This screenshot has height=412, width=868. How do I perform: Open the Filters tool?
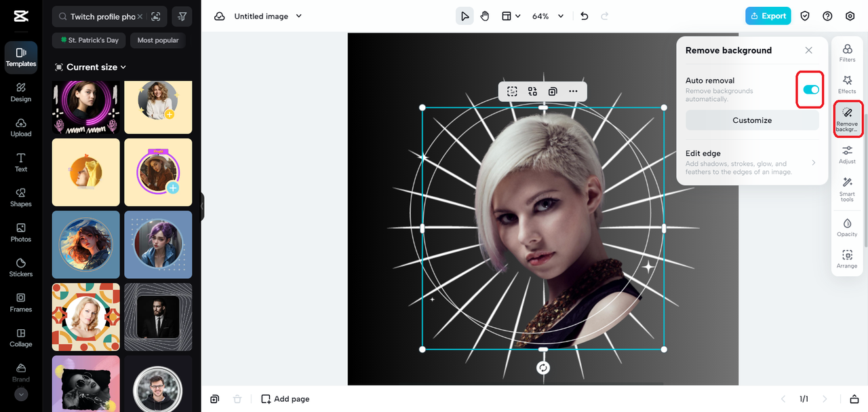pos(847,53)
